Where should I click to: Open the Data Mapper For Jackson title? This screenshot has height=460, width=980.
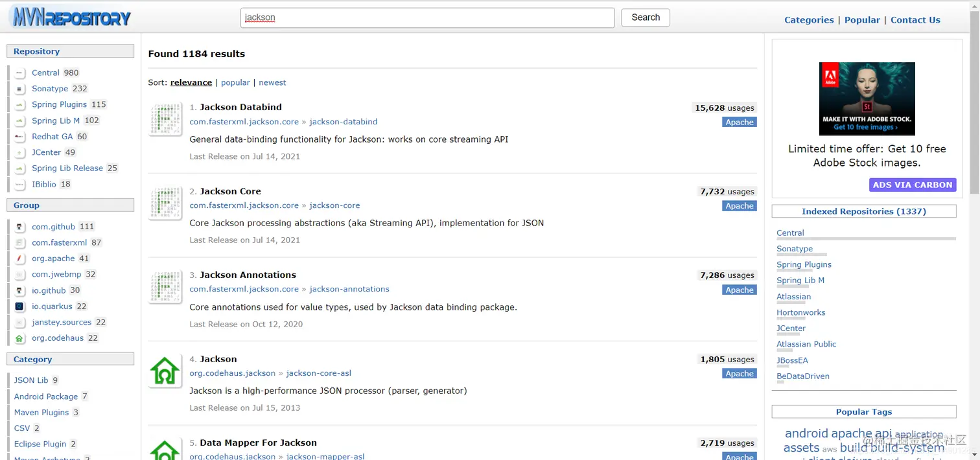coord(258,443)
